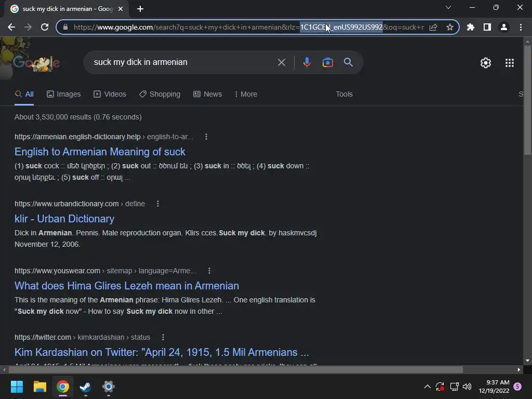Viewport: 532px width, 399px height.
Task: Click the browser forward arrow
Action: [x=28, y=27]
